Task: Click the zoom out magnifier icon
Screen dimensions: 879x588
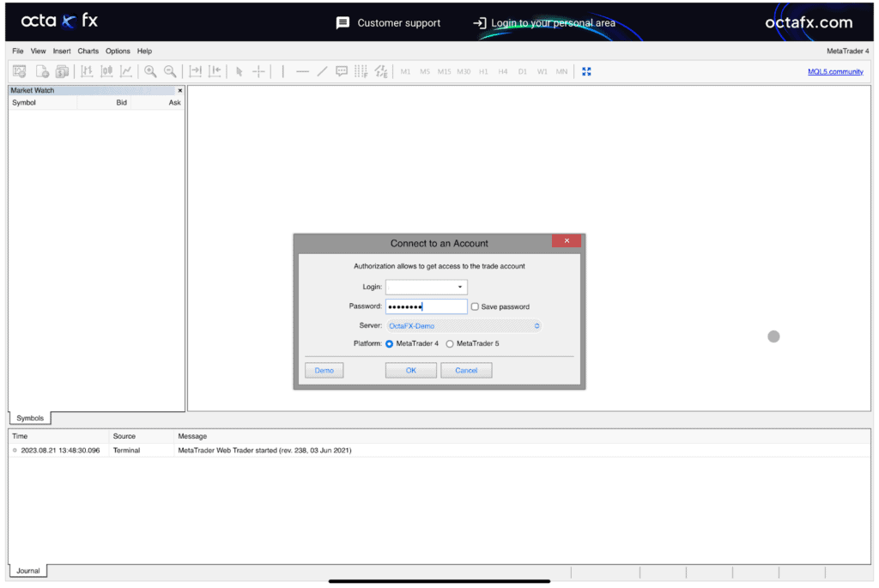Action: (x=170, y=71)
